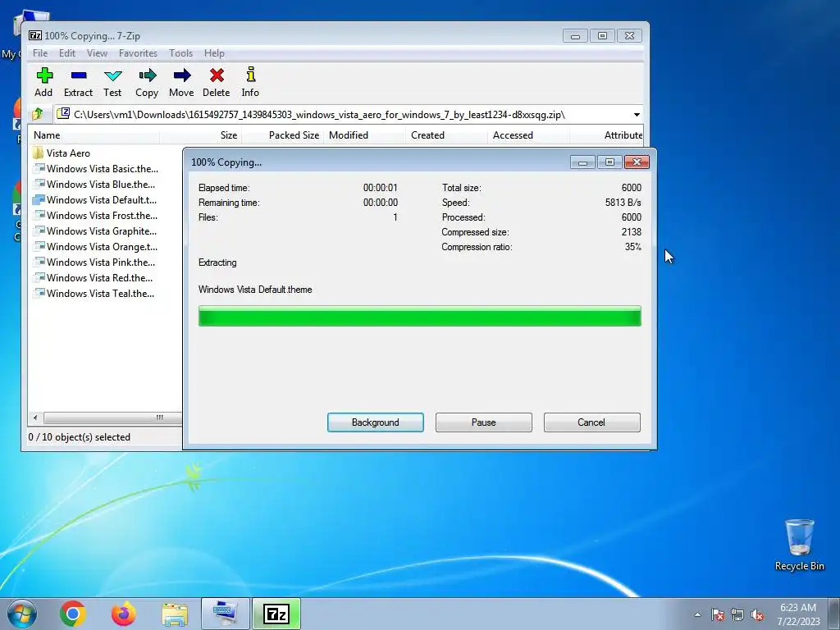Open the Edit menu
Viewport: 840px width, 630px height.
coord(67,53)
